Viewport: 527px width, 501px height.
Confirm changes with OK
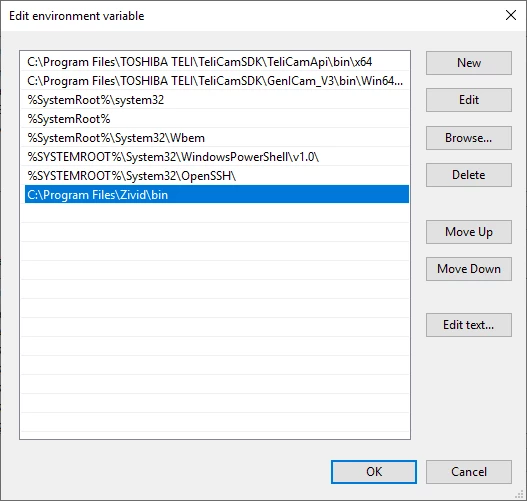click(x=374, y=472)
